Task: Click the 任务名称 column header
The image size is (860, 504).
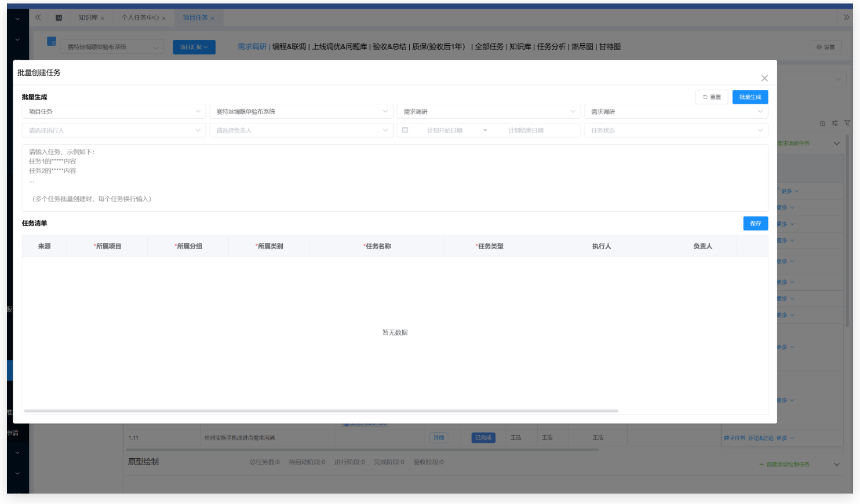Action: (x=377, y=246)
